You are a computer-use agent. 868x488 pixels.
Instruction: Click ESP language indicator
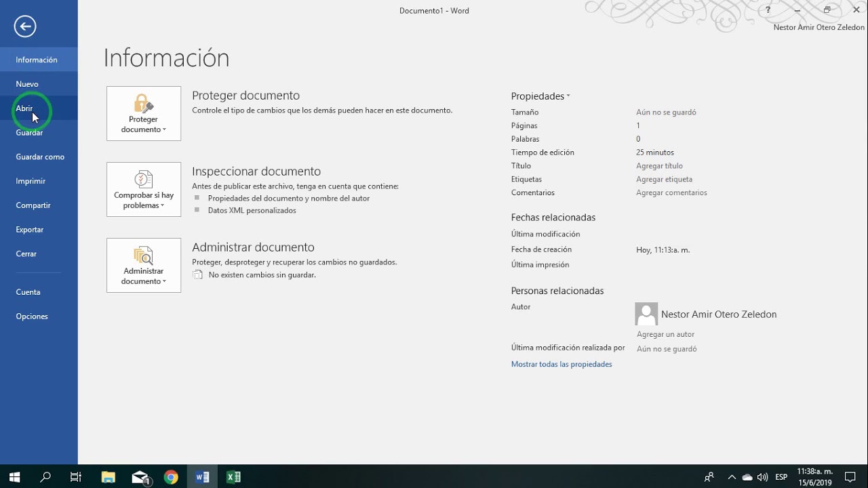(x=781, y=477)
